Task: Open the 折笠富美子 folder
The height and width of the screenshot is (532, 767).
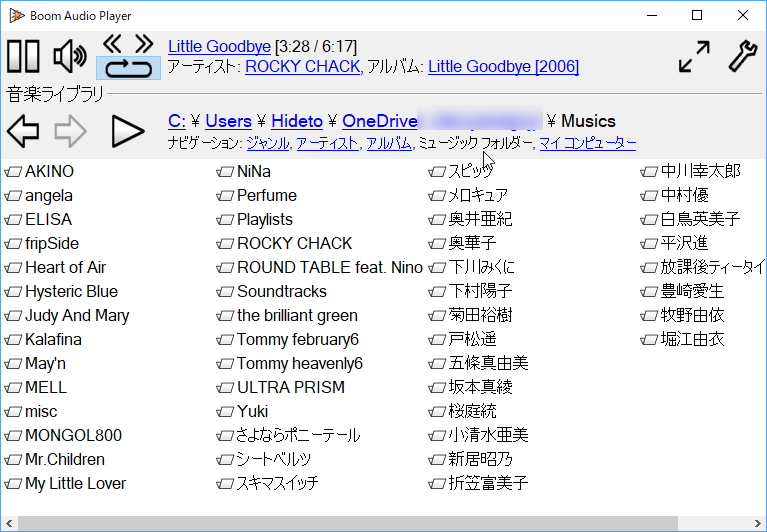Action: point(478,483)
